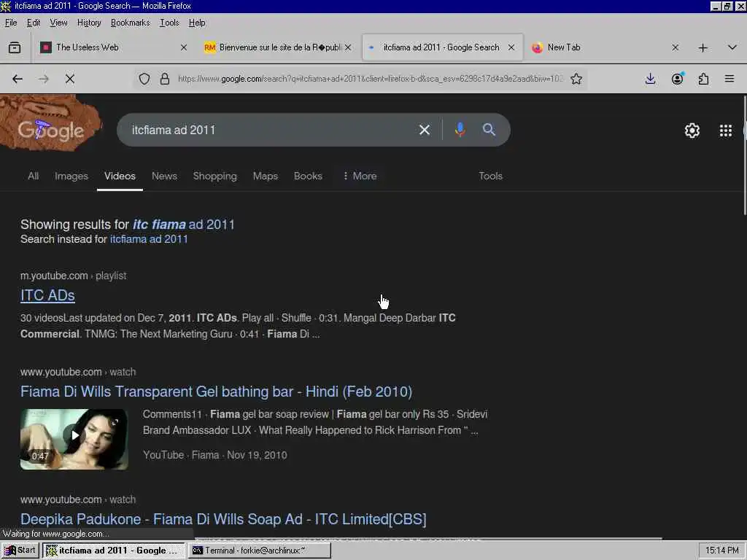
Task: Play the 0:47 Fiama video thumbnail
Action: click(74, 439)
